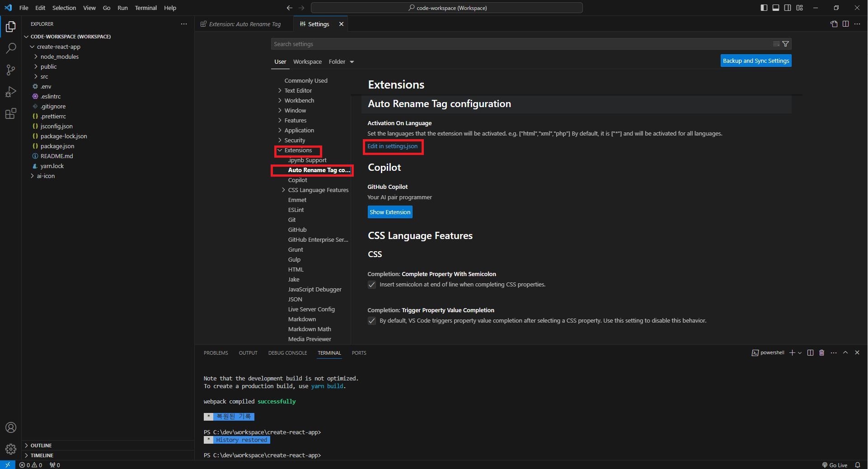Open package.json in Explorer
The width and height of the screenshot is (868, 469).
(x=57, y=146)
